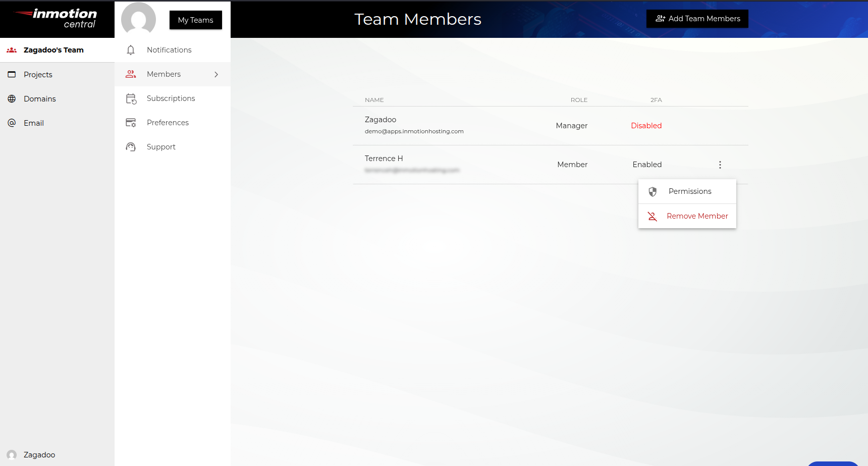
Task: Click the Permissions shield icon
Action: pyautogui.click(x=653, y=191)
